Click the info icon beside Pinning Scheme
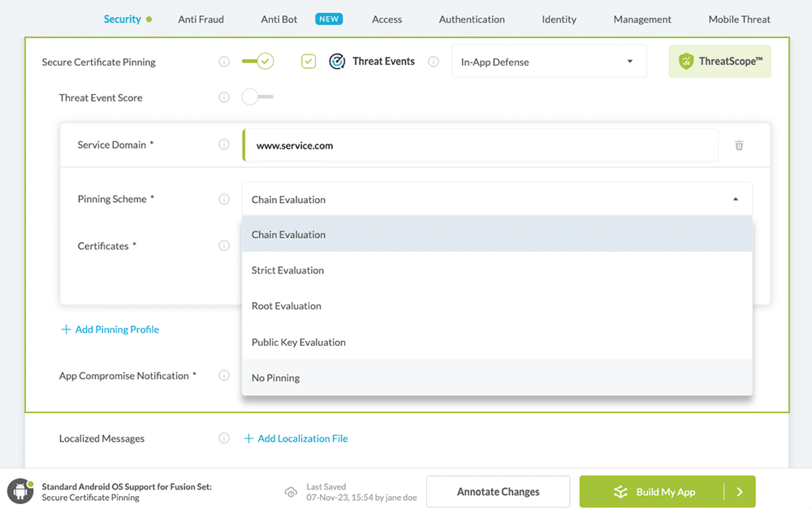Image resolution: width=812 pixels, height=509 pixels. [224, 199]
